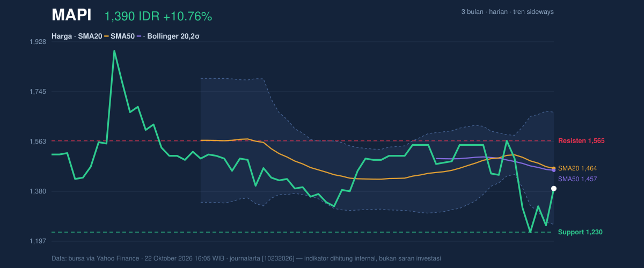Click the Support 1,230 label
Screen dimensions: 644x268
[580, 232]
